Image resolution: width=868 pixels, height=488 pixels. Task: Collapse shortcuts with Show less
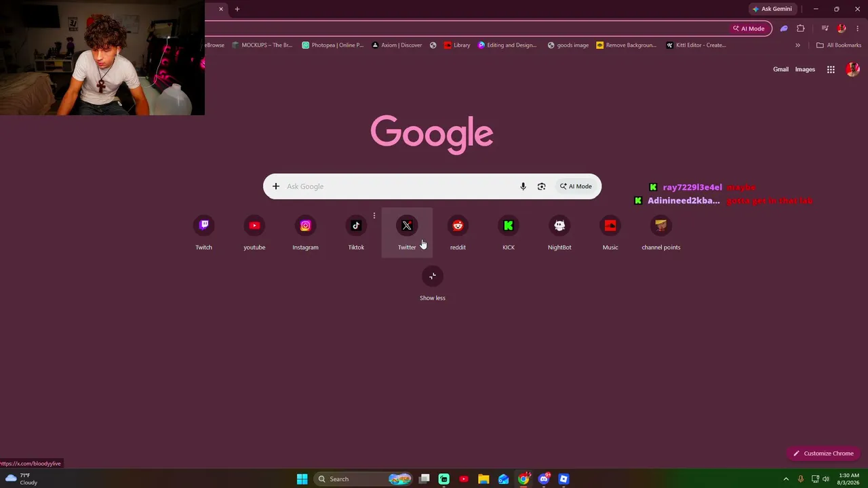[433, 284]
